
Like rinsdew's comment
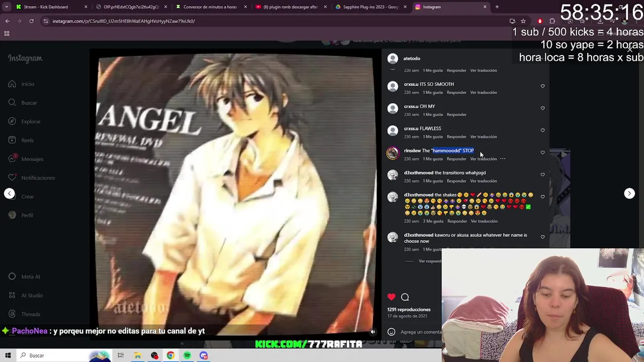(x=542, y=152)
